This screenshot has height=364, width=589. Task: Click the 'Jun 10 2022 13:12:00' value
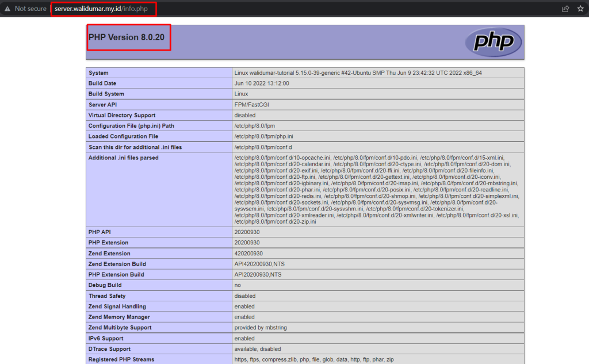tap(262, 83)
